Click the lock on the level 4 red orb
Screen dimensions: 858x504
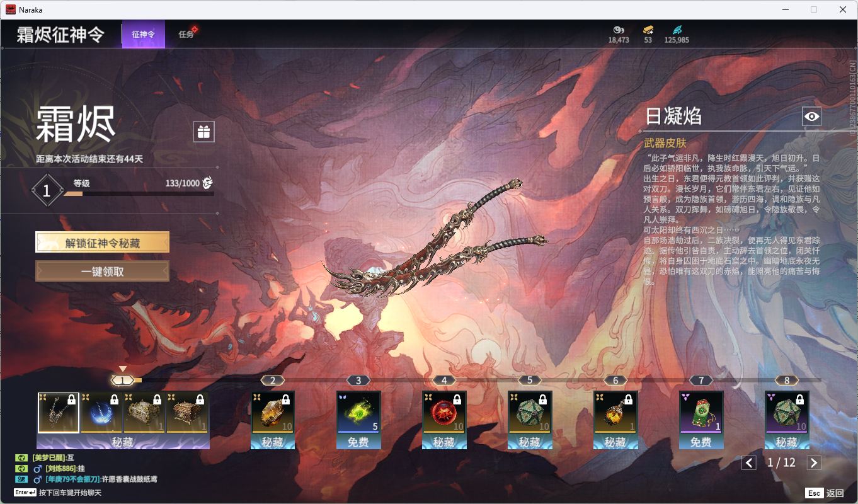pyautogui.click(x=457, y=399)
